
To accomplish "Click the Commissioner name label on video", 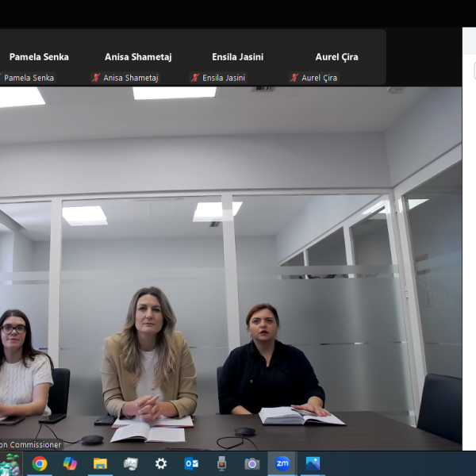I will coord(30,445).
